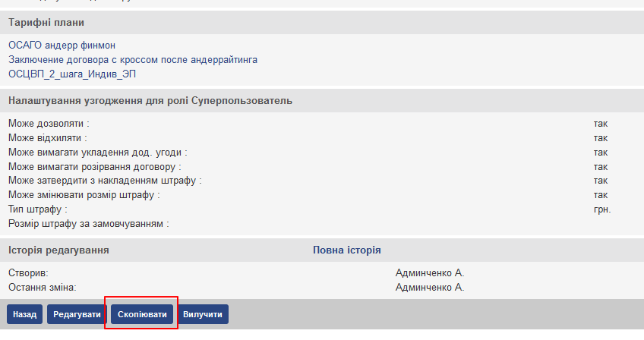Screen dimensions: 644x340
Task: Open Заключение договора с кроссом после андеррайтинга link
Action: [x=133, y=59]
